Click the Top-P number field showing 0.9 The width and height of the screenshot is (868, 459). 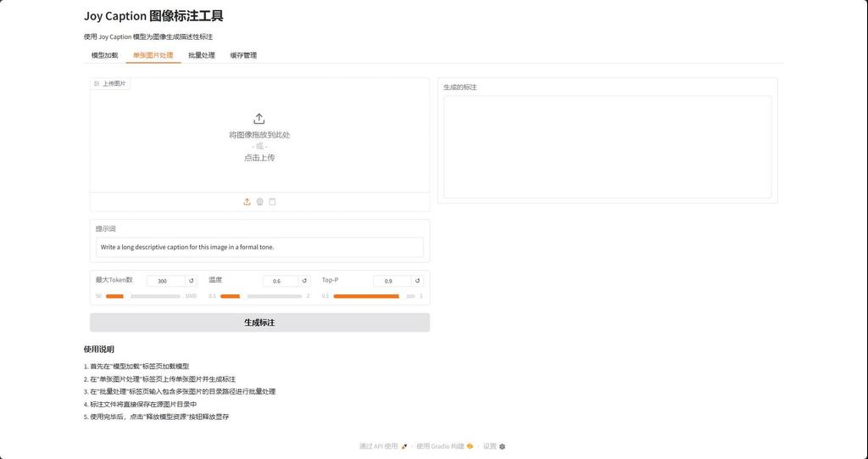tap(392, 281)
